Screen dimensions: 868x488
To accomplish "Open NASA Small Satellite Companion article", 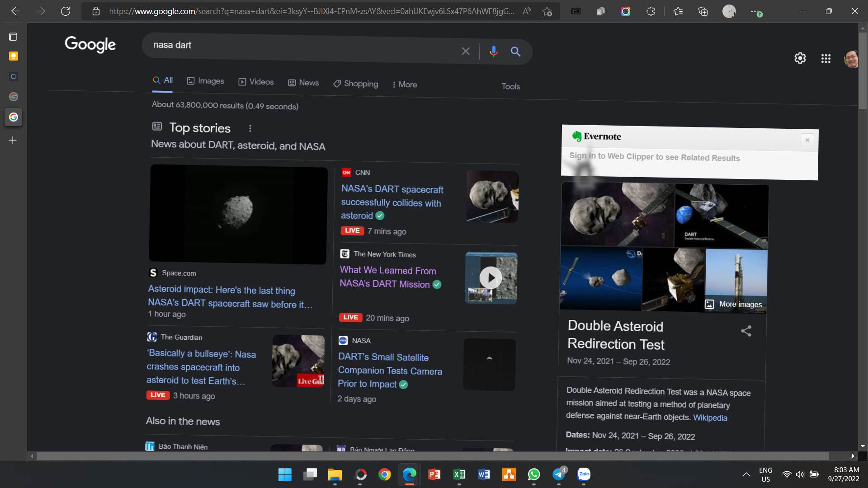I will click(390, 371).
